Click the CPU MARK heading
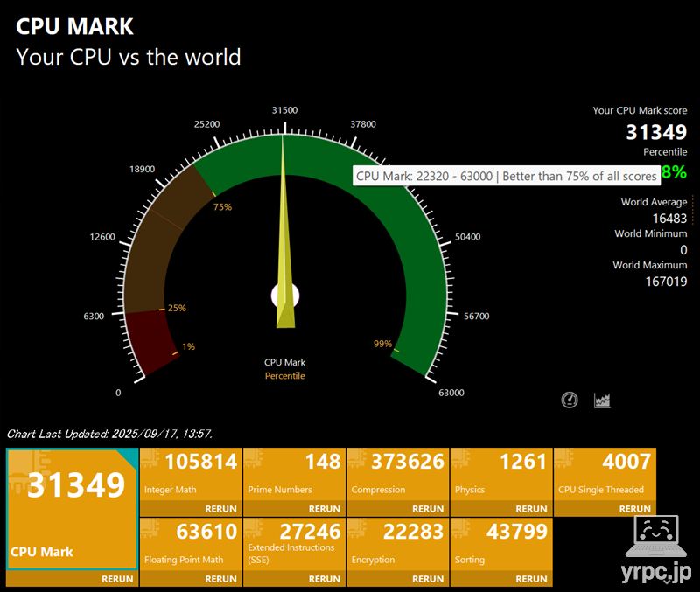700x592 pixels. pos(74,27)
